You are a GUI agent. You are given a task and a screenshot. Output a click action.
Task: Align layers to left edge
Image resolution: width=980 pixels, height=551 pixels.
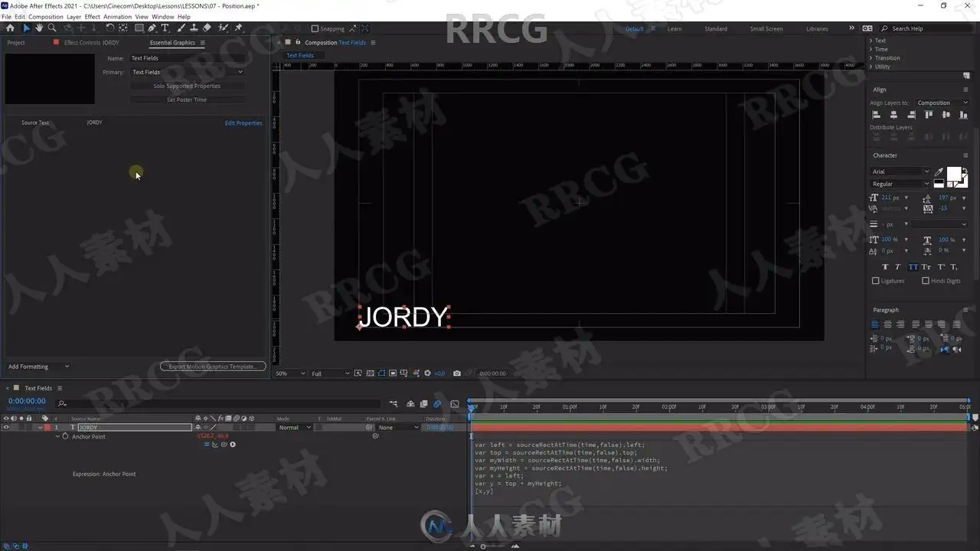click(x=876, y=115)
